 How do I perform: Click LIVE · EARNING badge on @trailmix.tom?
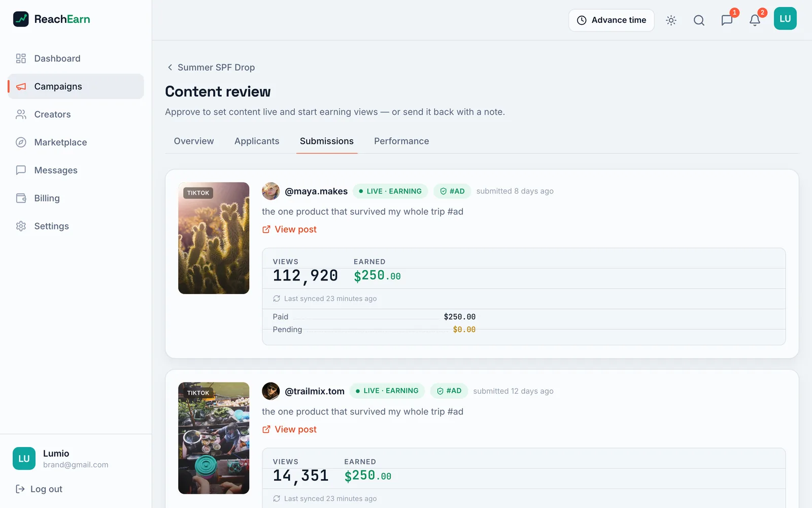point(387,391)
